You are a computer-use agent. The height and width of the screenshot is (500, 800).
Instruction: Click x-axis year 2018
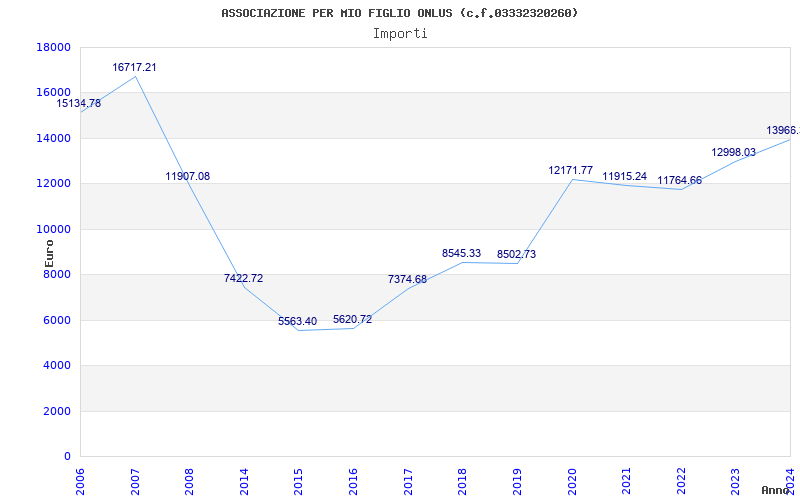462,482
